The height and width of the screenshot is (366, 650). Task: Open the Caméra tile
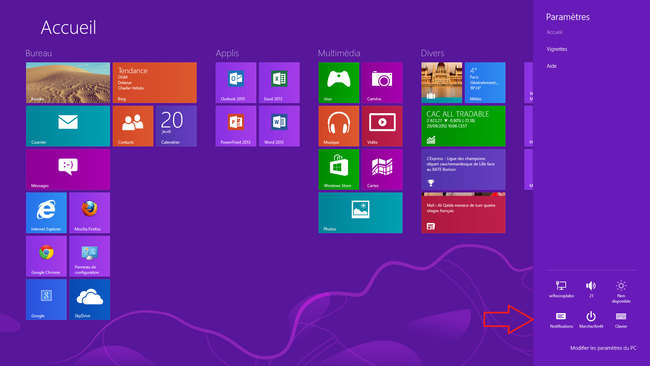click(x=382, y=82)
